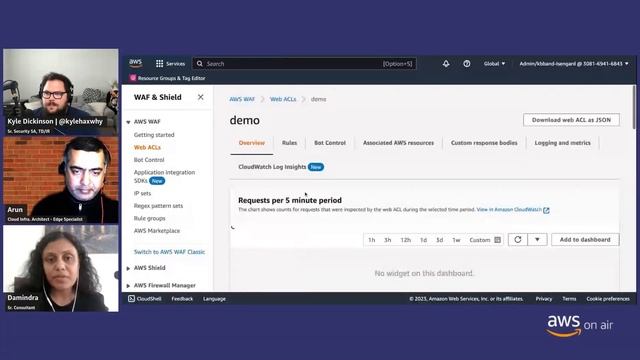The image size is (640, 360).
Task: Open IP sets in sidebar
Action: coord(142,193)
